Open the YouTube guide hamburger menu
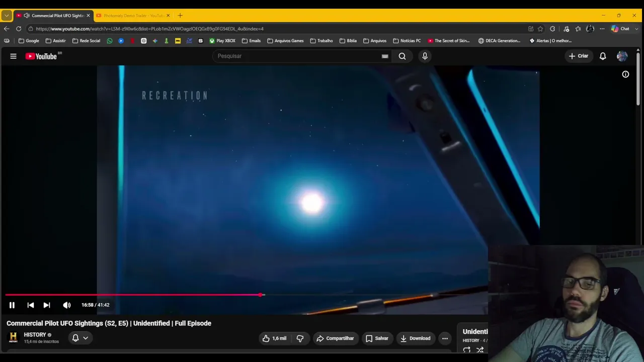 pos(14,56)
